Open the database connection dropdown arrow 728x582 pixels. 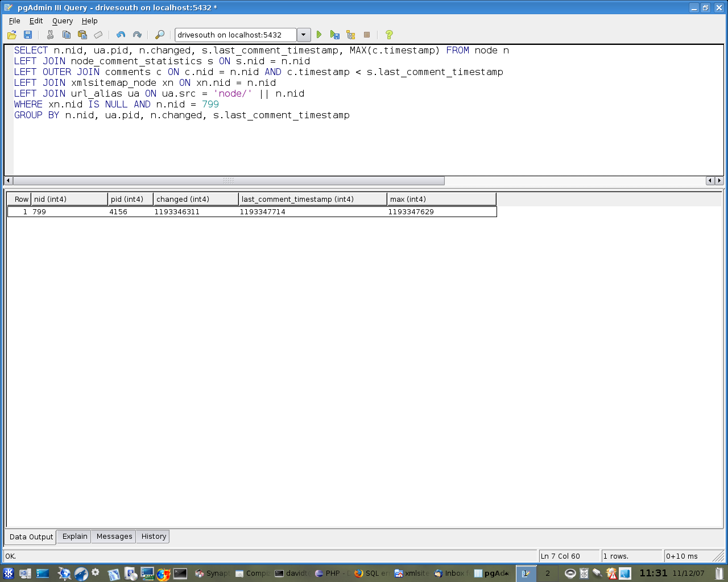(304, 35)
